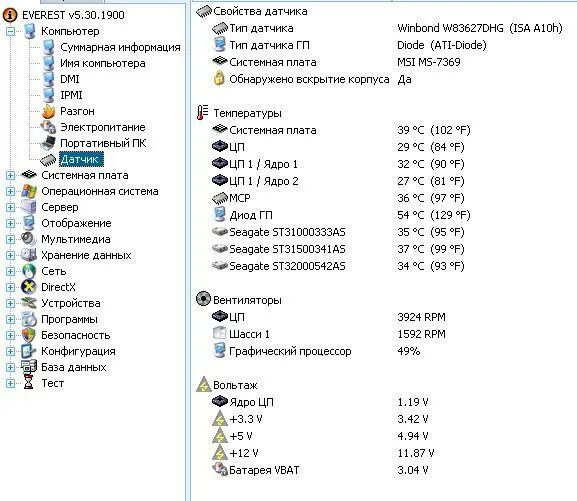The height and width of the screenshot is (501, 577).
Task: Select Seagate ST31500341AS drive row
Action: pyautogui.click(x=287, y=249)
